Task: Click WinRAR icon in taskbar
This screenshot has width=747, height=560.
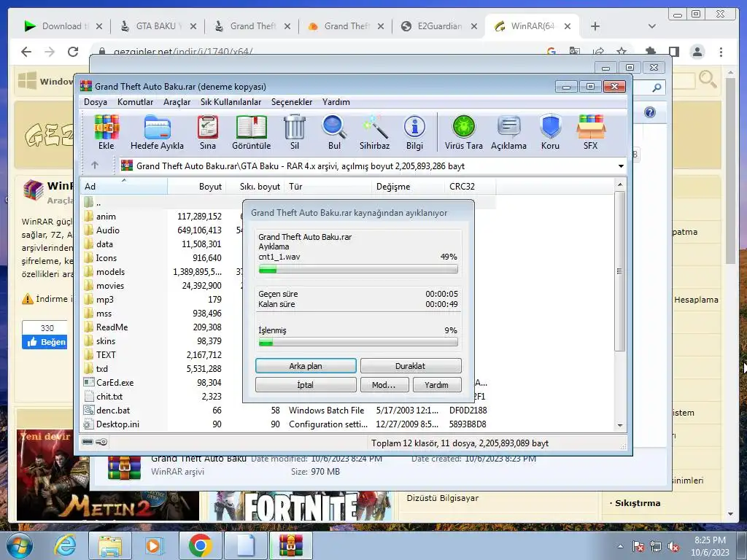Action: (x=290, y=545)
